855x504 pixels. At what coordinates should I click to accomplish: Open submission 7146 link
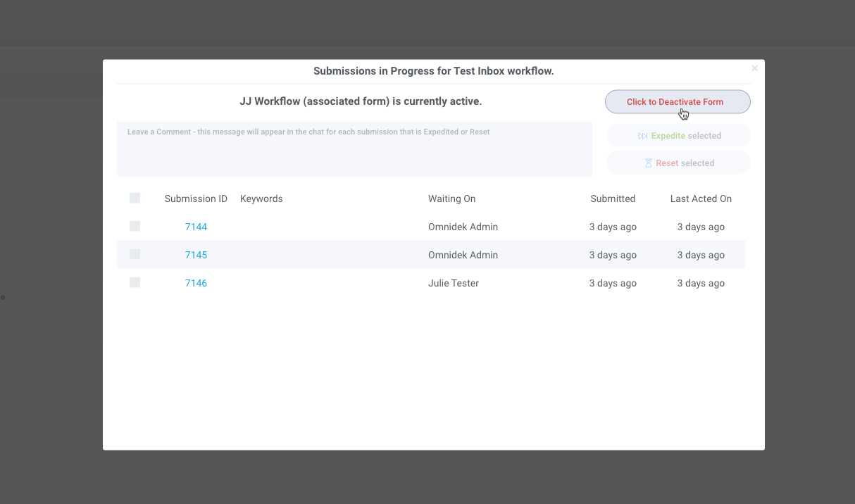pyautogui.click(x=196, y=284)
